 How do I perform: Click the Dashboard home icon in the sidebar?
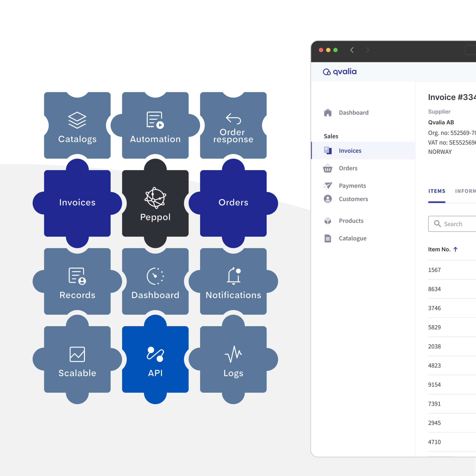point(328,112)
